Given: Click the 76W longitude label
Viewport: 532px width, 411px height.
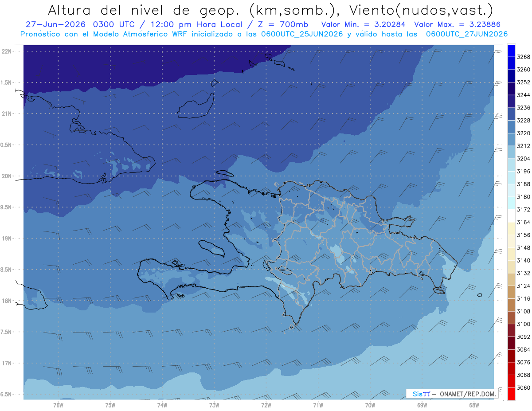Looking at the screenshot, I should click(x=58, y=405).
